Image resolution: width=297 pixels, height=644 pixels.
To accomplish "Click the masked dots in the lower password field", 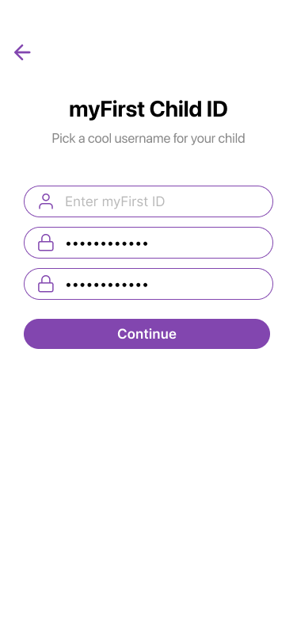I will click(x=107, y=285).
